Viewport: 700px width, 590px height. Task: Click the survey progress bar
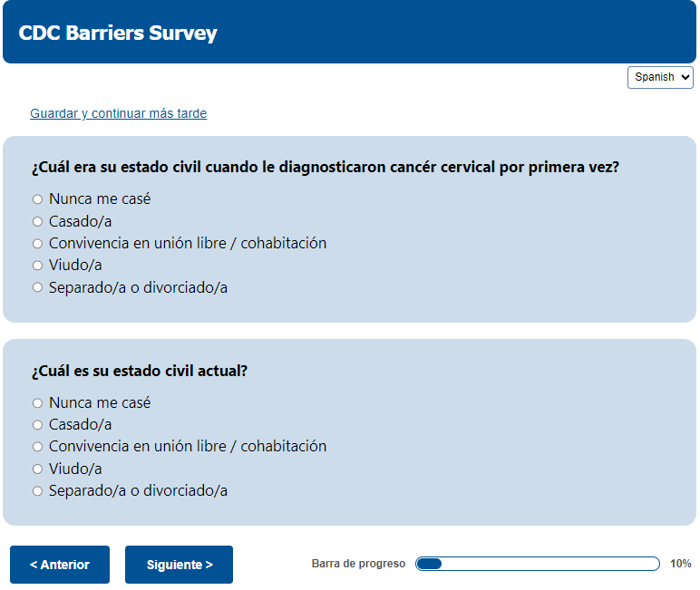(537, 564)
